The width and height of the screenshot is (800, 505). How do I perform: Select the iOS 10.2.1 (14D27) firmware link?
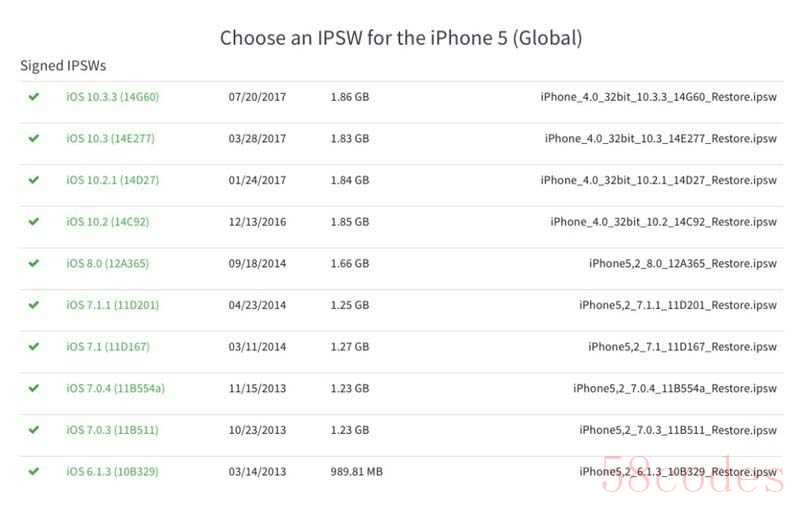pyautogui.click(x=112, y=181)
